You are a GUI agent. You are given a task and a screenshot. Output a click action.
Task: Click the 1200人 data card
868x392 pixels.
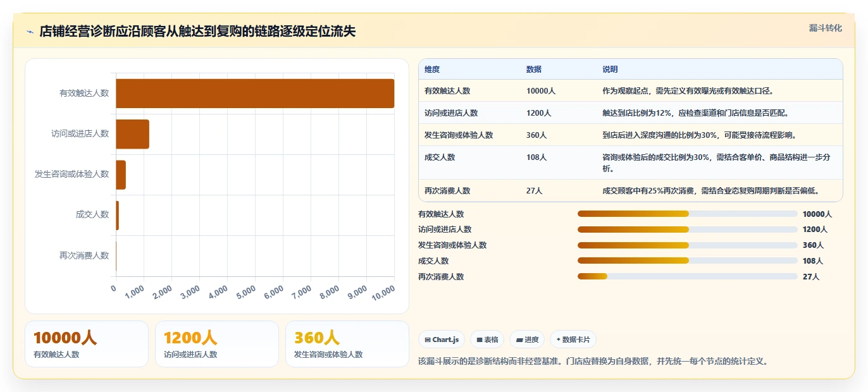pos(217,344)
